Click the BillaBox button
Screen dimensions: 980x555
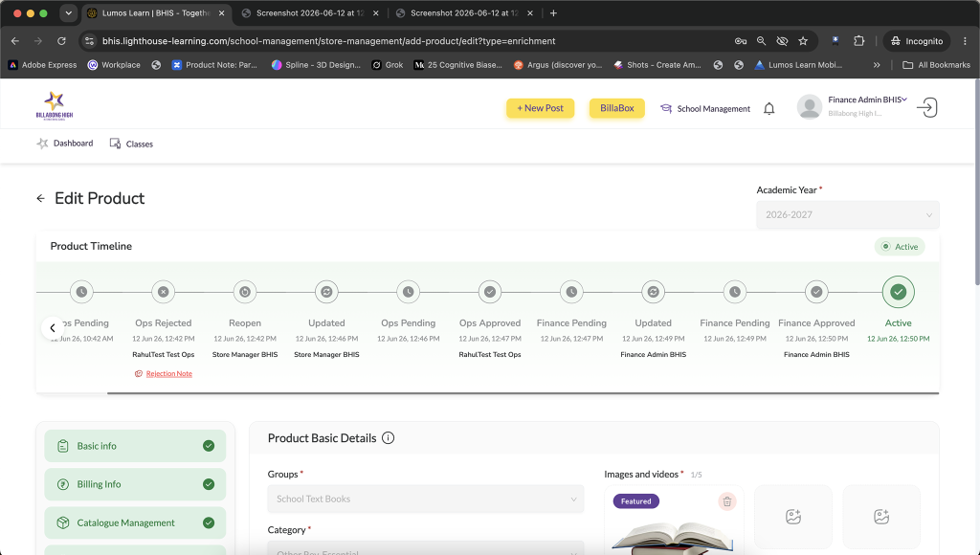pyautogui.click(x=617, y=108)
